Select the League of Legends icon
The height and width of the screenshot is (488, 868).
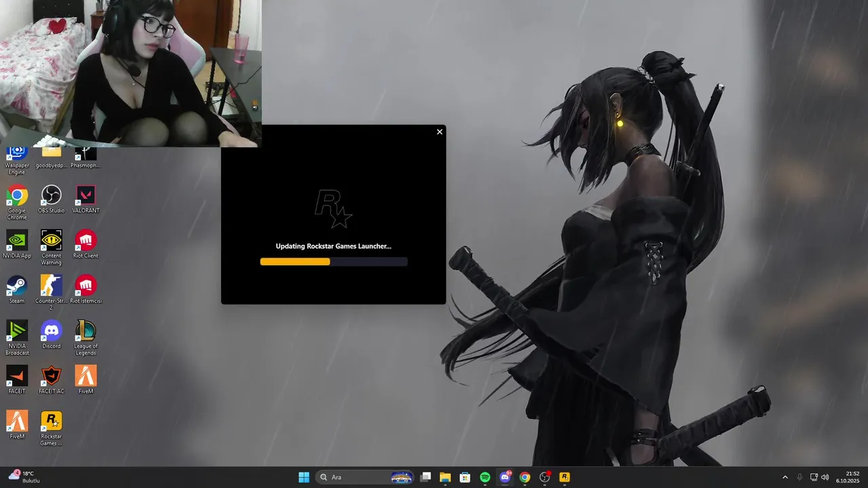coord(85,338)
